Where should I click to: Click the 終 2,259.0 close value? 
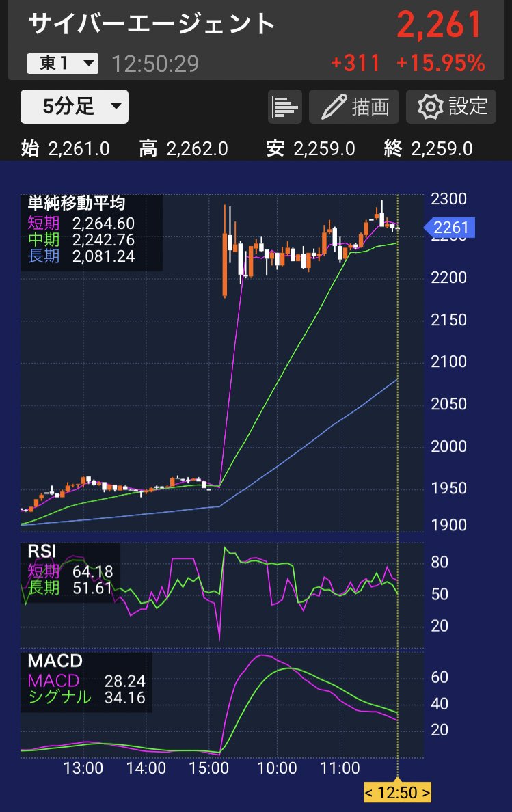pyautogui.click(x=428, y=148)
